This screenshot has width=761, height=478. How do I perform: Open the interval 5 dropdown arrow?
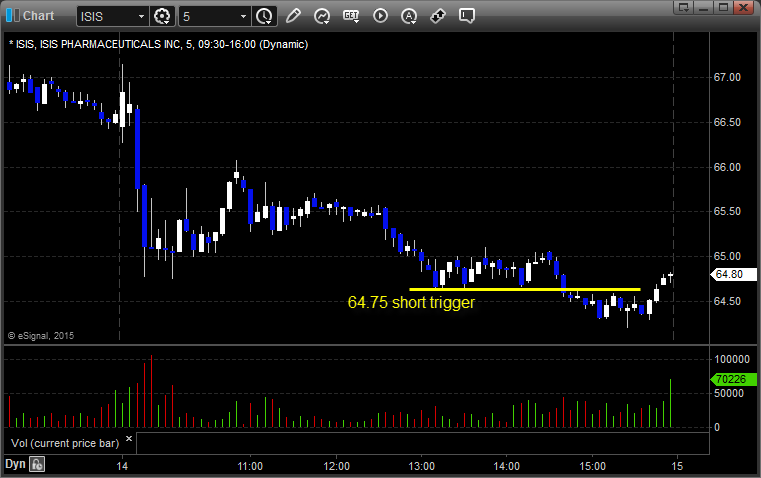[244, 16]
